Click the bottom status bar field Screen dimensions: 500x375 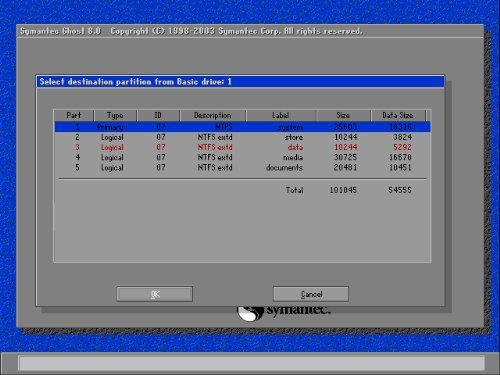click(x=252, y=363)
